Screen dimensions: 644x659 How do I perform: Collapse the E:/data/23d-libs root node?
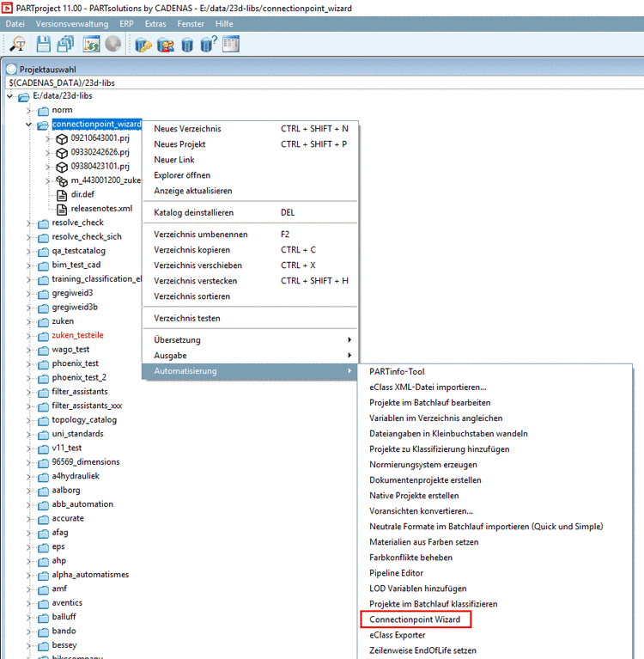pos(9,96)
